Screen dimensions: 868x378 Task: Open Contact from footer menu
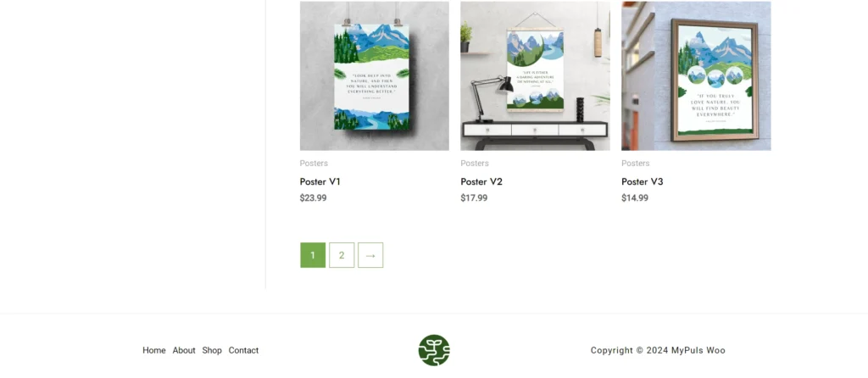pos(243,350)
